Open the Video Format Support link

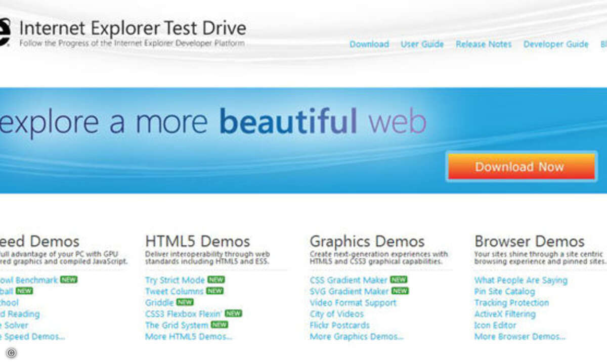pos(353,303)
